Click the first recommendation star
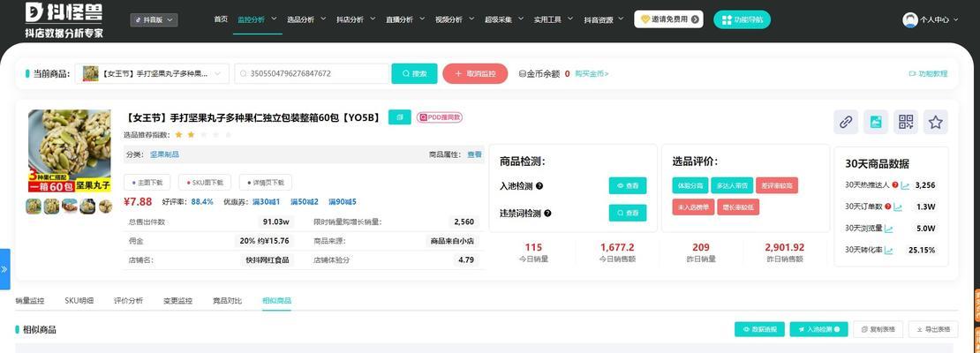Image resolution: width=980 pixels, height=353 pixels. click(x=178, y=134)
